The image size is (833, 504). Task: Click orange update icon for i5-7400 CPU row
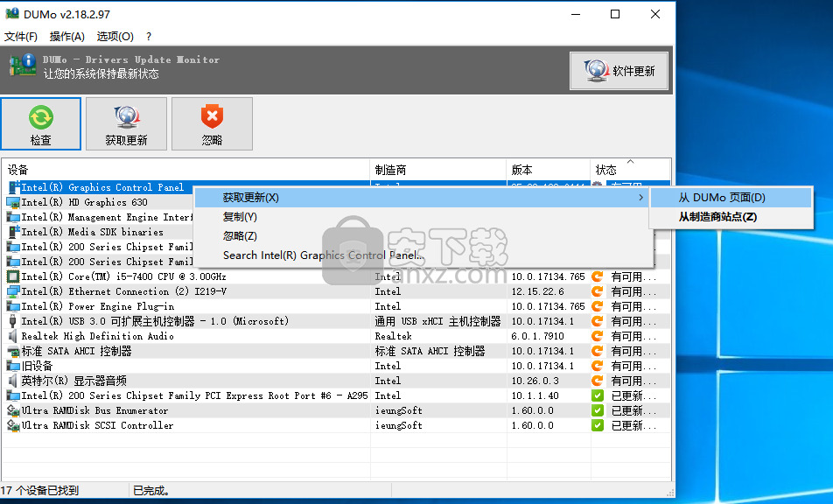coord(598,276)
